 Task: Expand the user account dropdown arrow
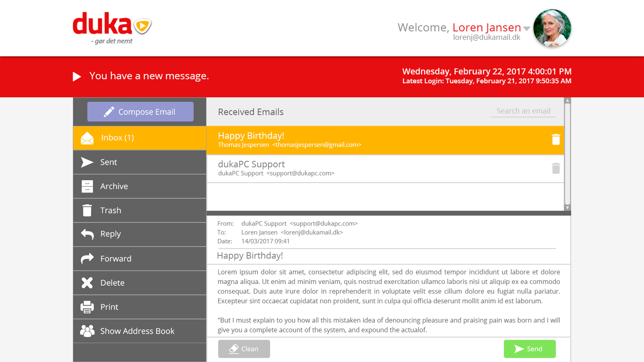tap(527, 29)
